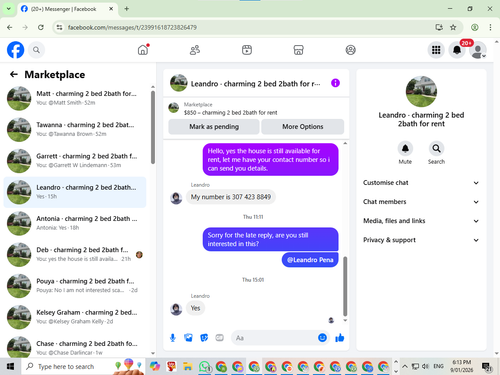The height and width of the screenshot is (375, 500).
Task: Attach a file image icon
Action: tap(188, 338)
